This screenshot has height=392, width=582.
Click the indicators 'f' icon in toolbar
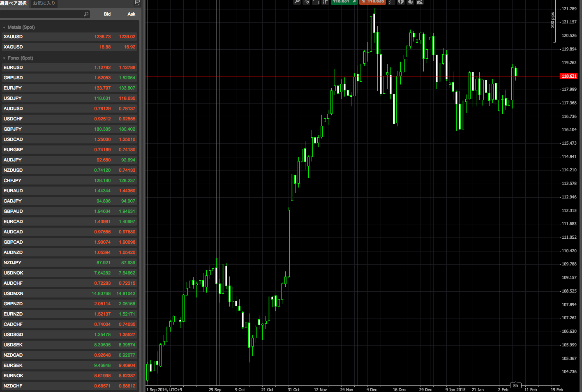pyautogui.click(x=401, y=2)
